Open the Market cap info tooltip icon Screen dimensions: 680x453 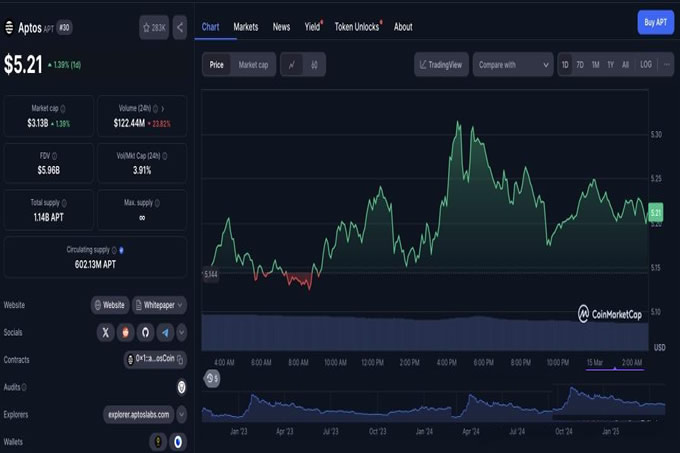(x=63, y=108)
